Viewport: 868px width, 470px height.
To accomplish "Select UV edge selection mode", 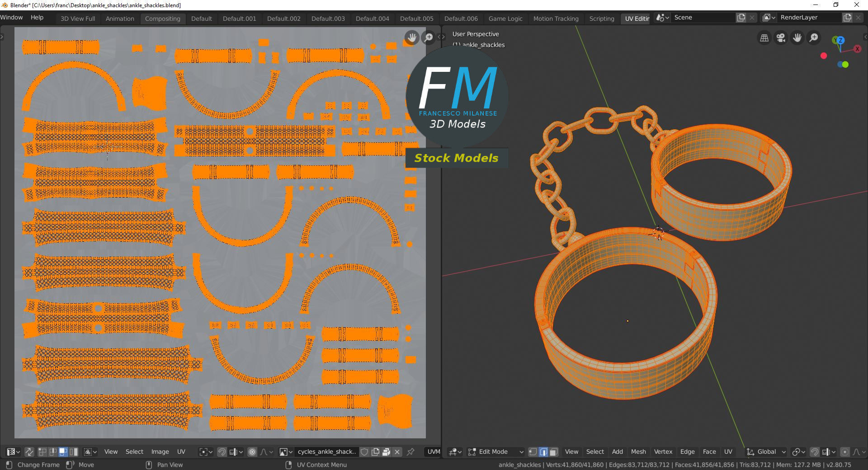I will 53,451.
